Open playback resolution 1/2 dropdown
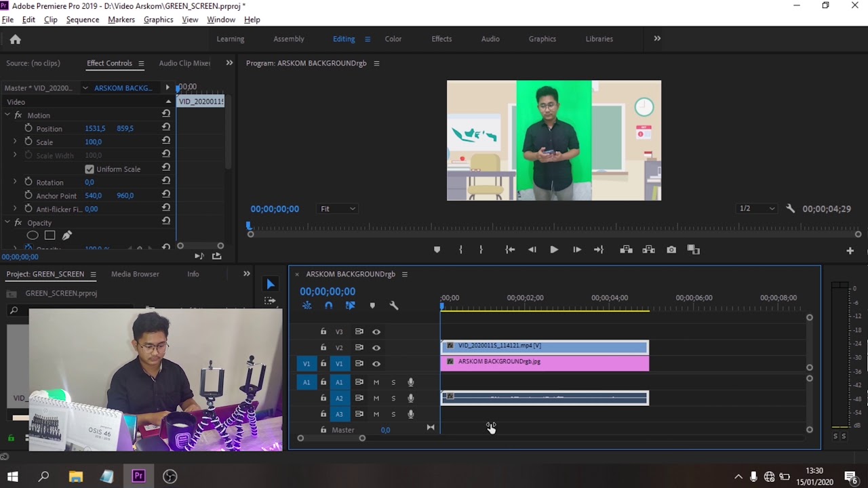Screen dimensions: 868x488 click(x=757, y=209)
